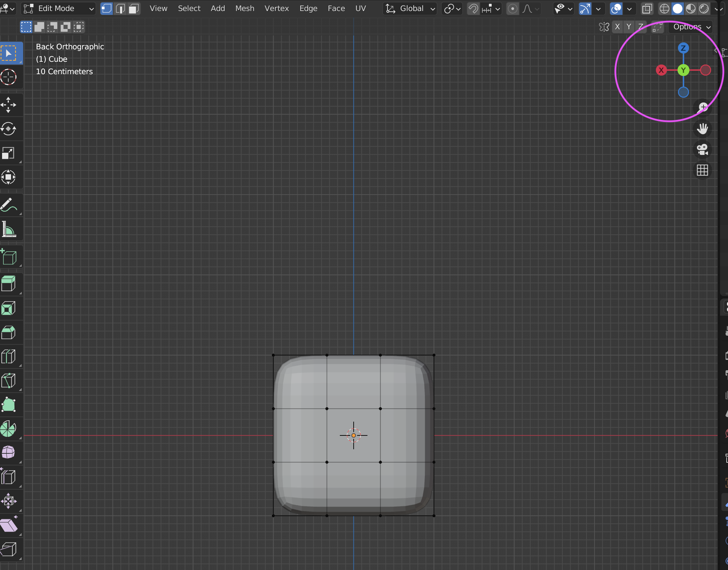
Task: Open the Mesh menu
Action: [245, 9]
